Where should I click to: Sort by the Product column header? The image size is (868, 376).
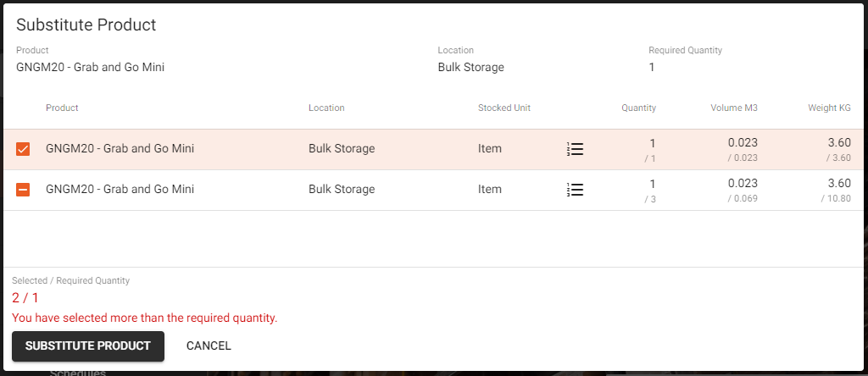click(x=62, y=108)
